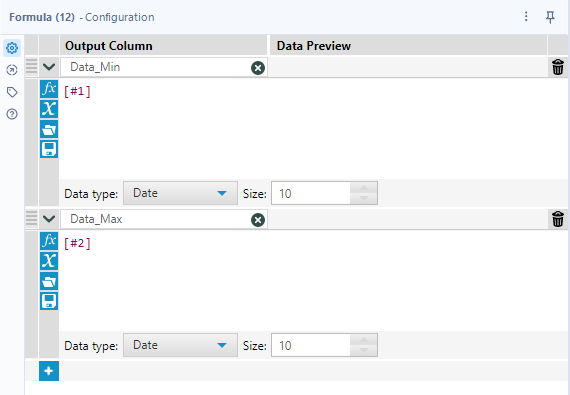Open saved expressions folder for Data_Max

[x=49, y=281]
